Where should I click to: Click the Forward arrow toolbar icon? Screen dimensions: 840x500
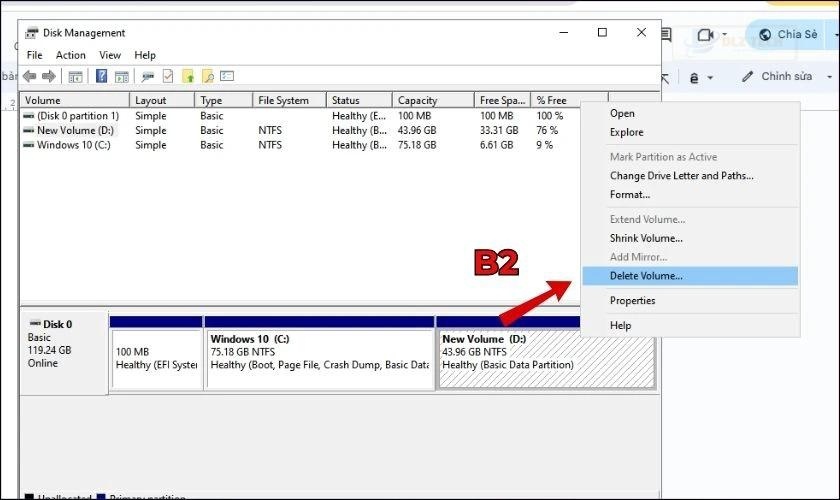(48, 76)
